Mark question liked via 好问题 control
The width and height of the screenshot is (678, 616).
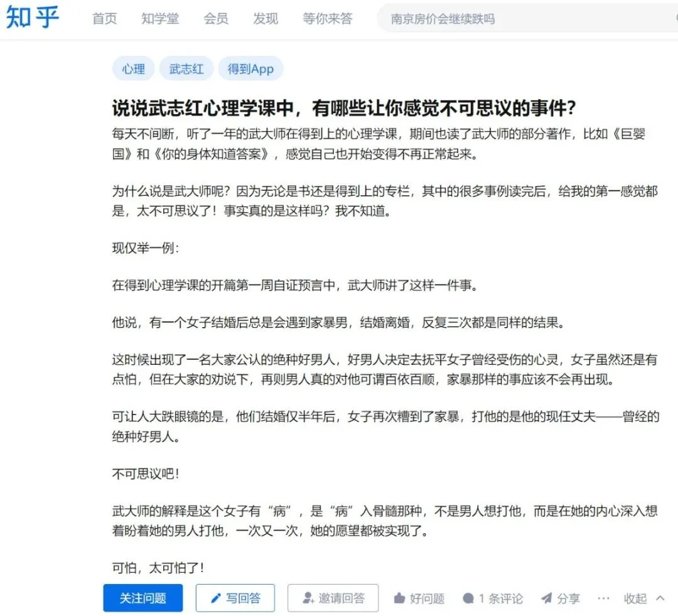pos(419,598)
